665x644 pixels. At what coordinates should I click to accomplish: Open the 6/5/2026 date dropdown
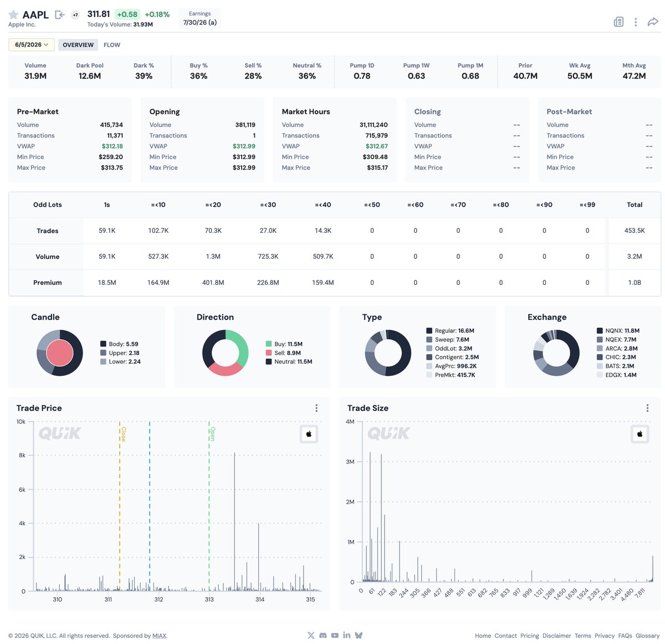[x=32, y=45]
